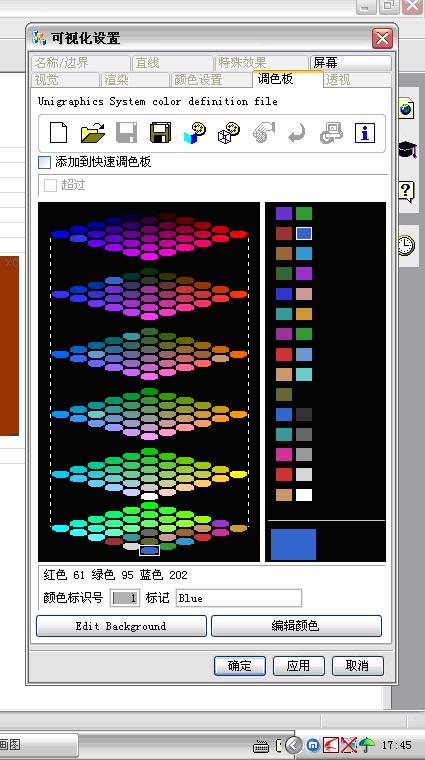Click the New color file icon
425x760 pixels.
click(59, 132)
